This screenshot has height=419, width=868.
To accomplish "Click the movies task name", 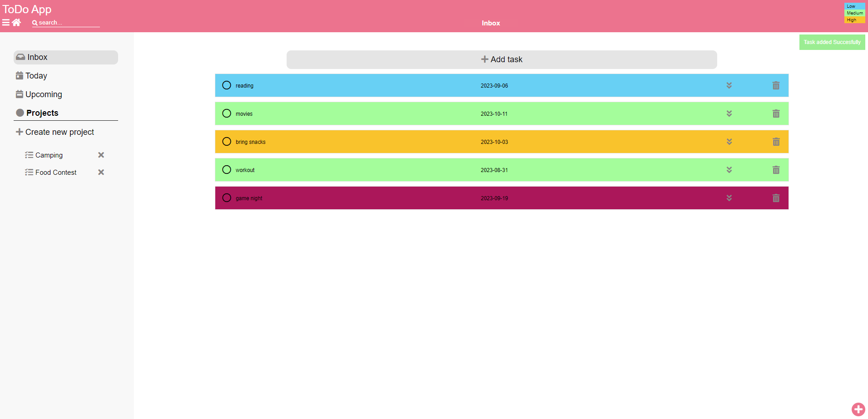I will (x=244, y=114).
